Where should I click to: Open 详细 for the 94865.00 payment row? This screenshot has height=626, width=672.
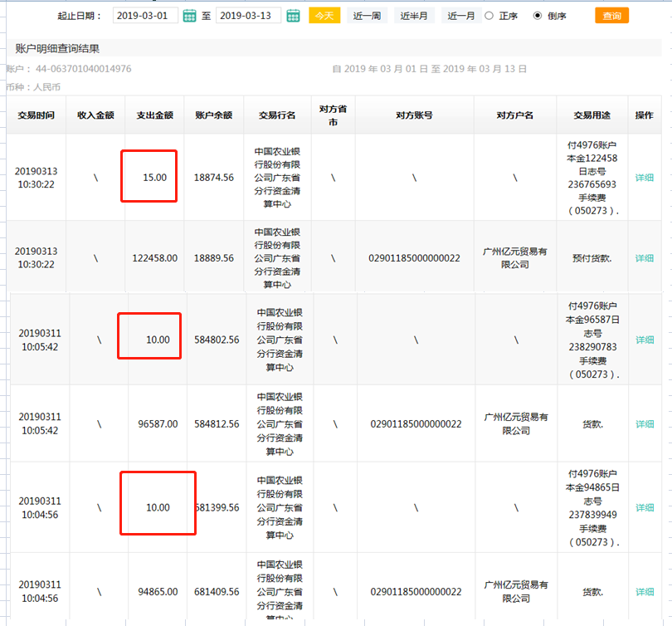(x=644, y=592)
